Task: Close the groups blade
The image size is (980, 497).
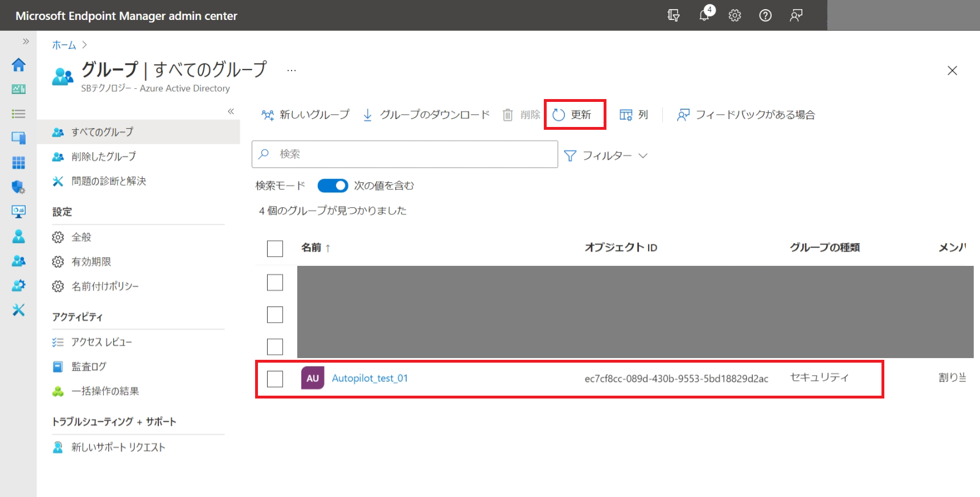Action: click(952, 71)
